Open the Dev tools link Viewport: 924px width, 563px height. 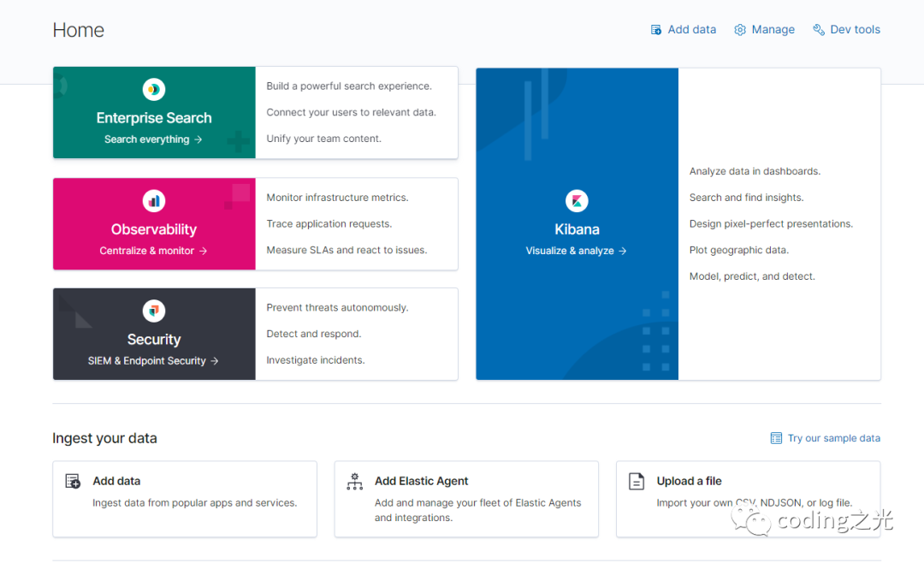855,29
